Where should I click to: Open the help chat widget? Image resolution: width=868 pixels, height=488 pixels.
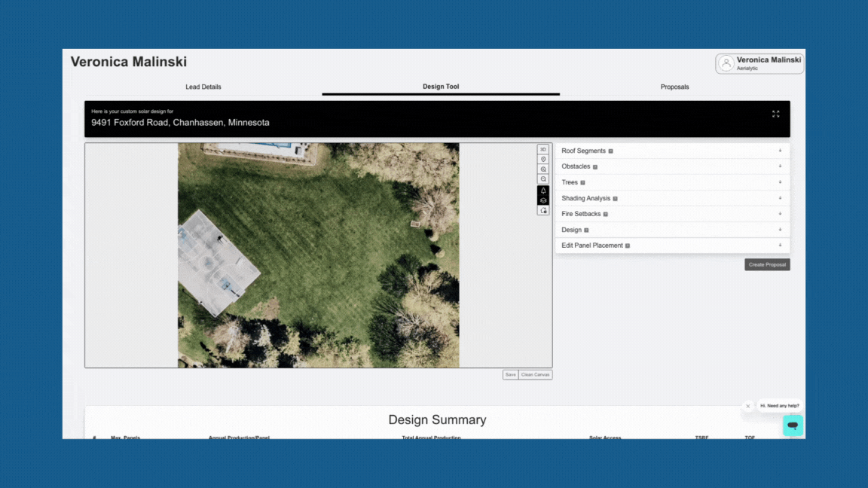793,425
